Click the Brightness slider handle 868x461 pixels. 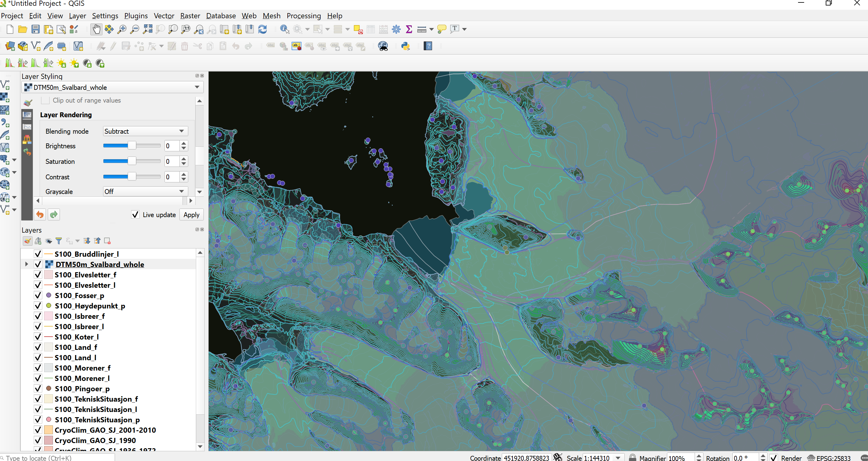pos(132,146)
